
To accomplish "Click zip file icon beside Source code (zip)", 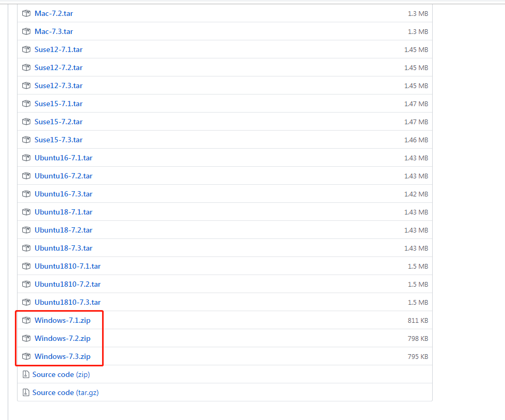I will point(26,374).
